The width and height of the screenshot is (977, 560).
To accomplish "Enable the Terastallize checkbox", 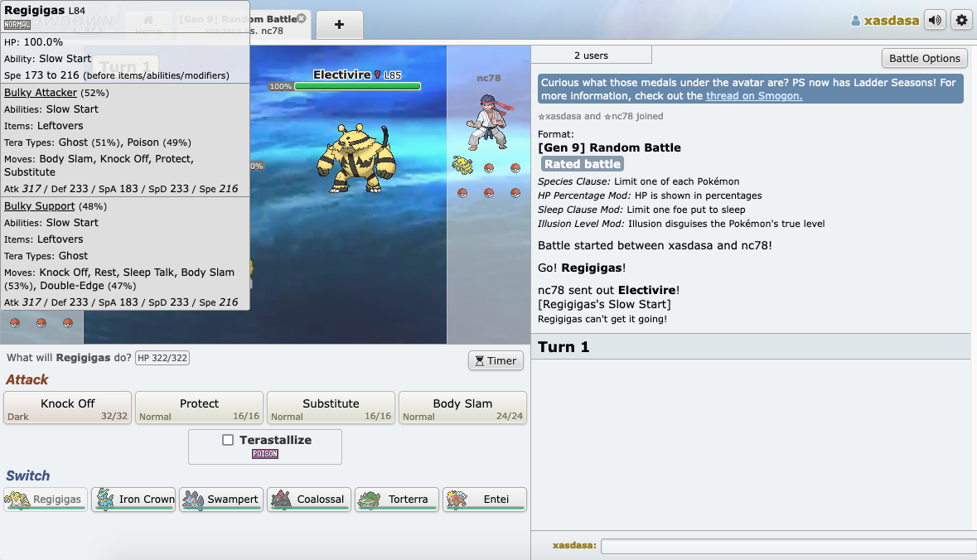I will (x=228, y=440).
